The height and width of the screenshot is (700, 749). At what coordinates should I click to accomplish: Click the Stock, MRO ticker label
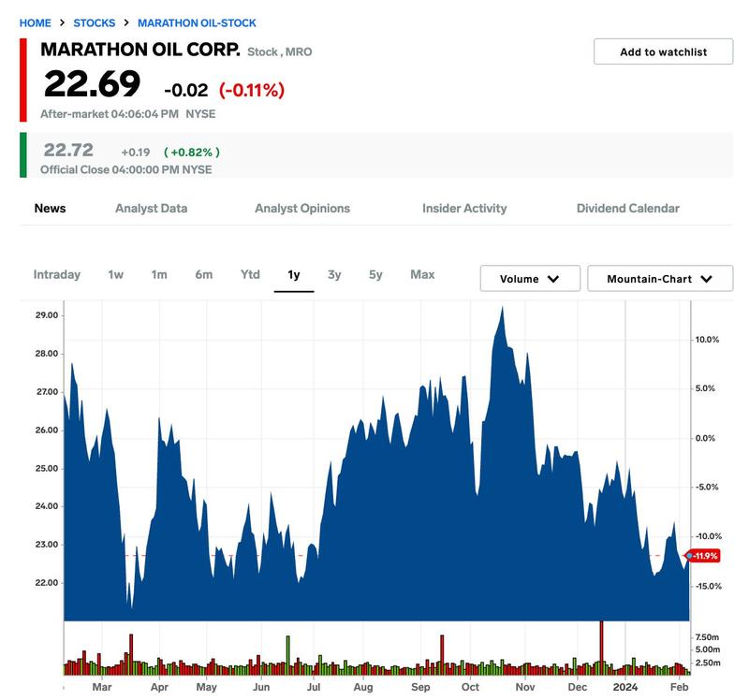[279, 51]
